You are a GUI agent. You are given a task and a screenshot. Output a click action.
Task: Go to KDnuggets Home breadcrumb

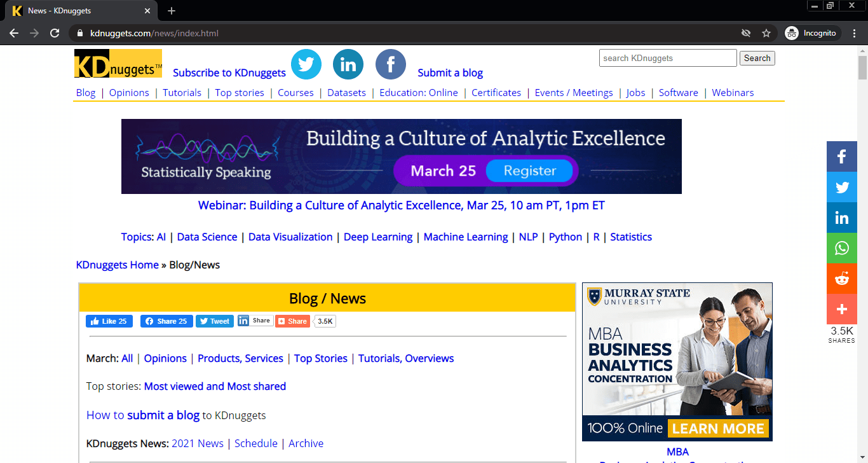118,265
